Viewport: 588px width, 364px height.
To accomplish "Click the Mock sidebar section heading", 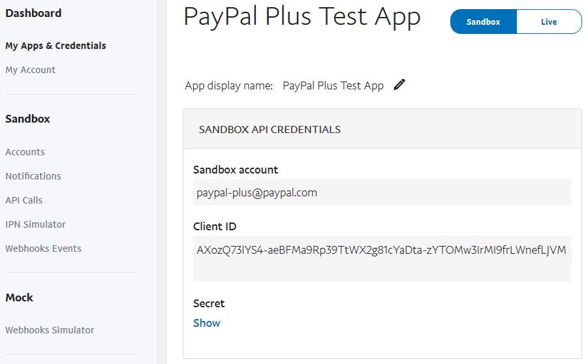I will click(x=19, y=297).
